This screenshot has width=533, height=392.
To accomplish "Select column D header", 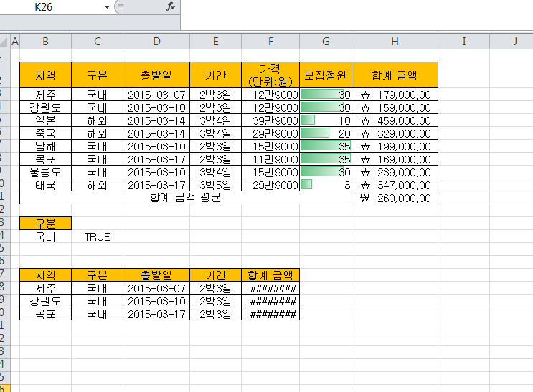I will 156,42.
